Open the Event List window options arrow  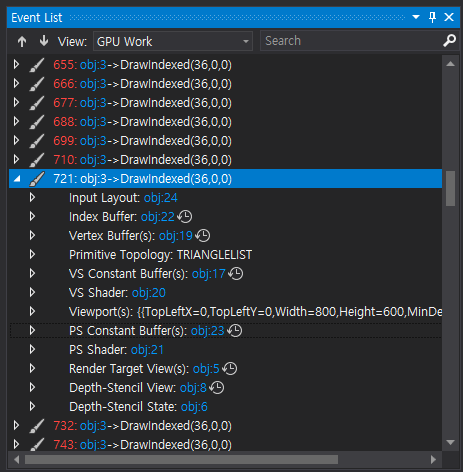coord(416,17)
